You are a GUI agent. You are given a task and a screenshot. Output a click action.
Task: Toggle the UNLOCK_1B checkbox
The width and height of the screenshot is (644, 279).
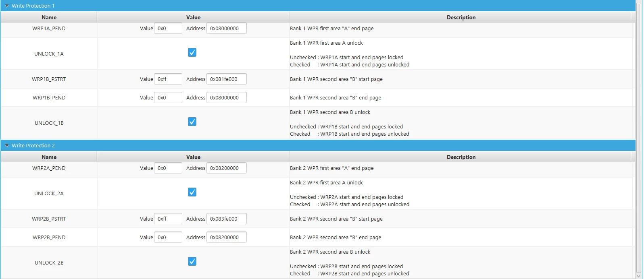click(x=192, y=122)
